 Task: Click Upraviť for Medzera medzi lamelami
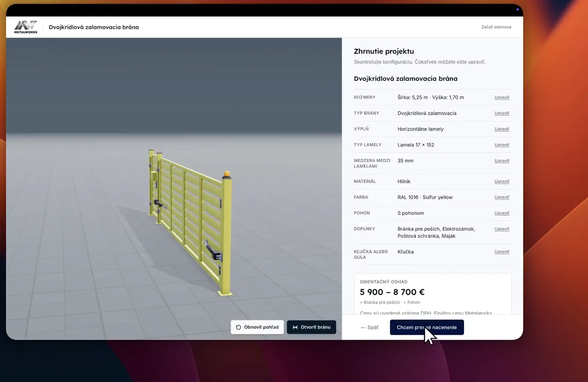[x=502, y=161]
